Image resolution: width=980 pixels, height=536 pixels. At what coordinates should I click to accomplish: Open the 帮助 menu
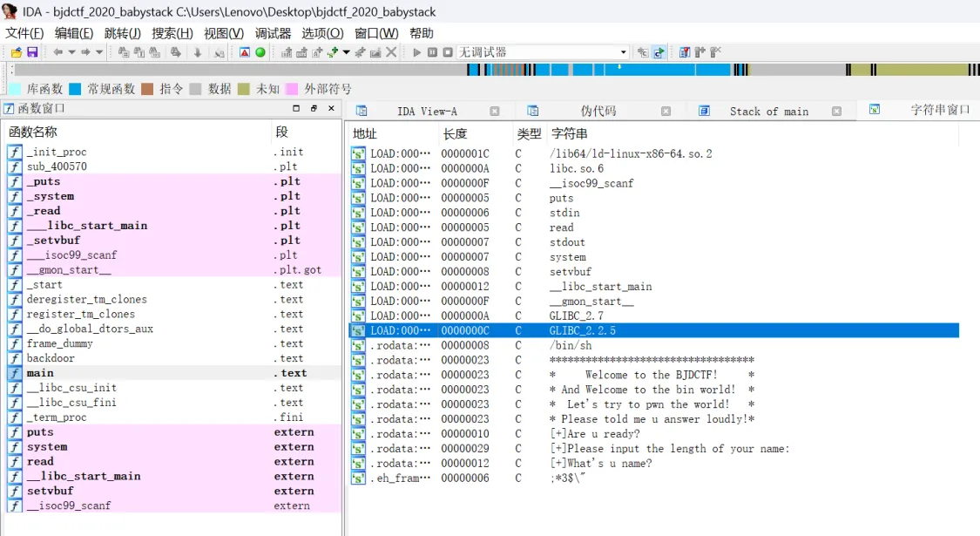click(422, 33)
